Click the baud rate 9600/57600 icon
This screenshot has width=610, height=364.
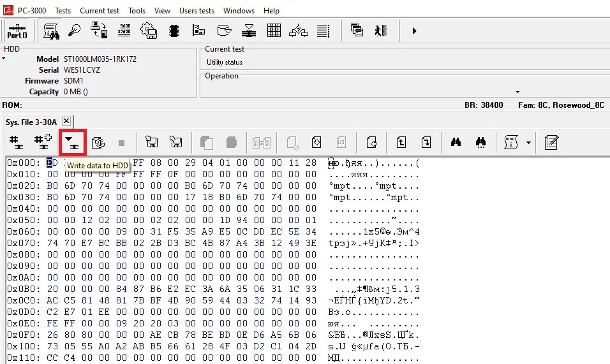[x=124, y=30]
